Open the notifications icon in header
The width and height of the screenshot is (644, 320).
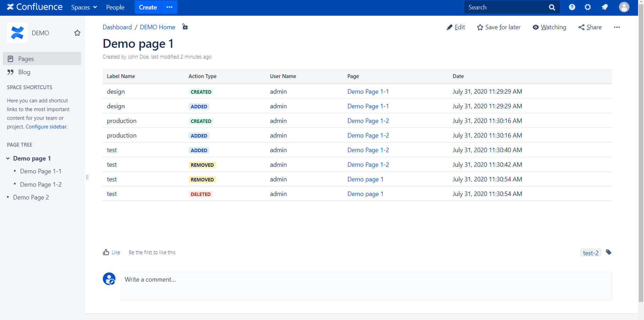[605, 7]
